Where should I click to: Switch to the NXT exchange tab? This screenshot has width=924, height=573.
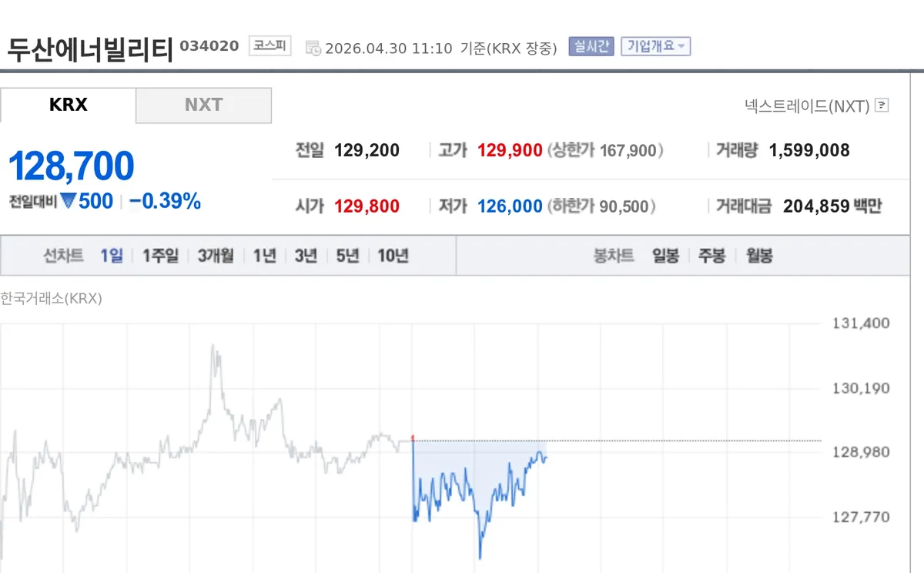203,105
